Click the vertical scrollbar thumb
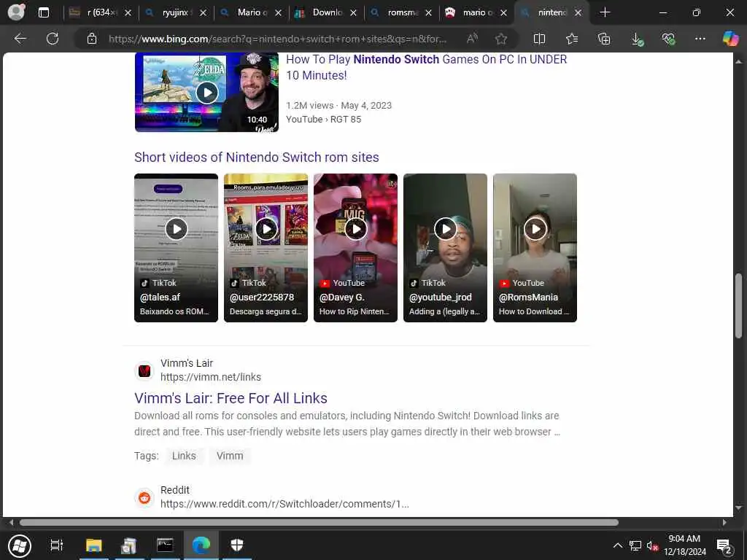Viewport: 747px width, 560px height. click(738, 306)
